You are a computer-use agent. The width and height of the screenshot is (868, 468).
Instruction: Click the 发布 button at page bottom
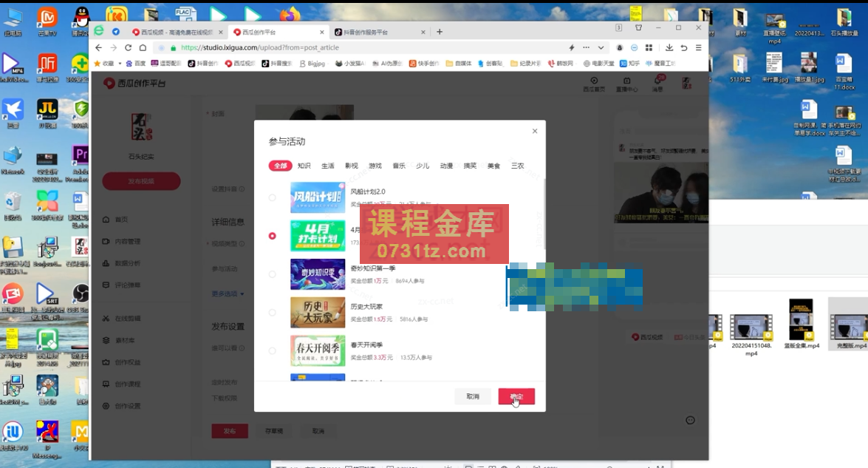(230, 431)
